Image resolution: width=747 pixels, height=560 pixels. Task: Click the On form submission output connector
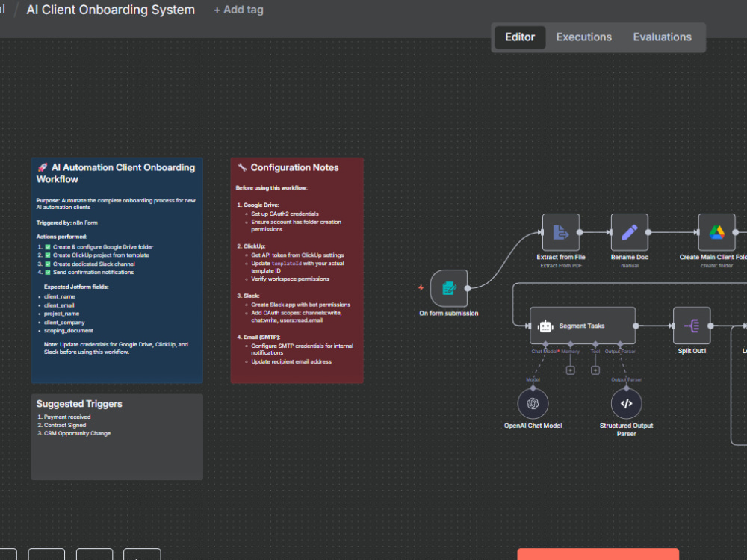pyautogui.click(x=468, y=288)
